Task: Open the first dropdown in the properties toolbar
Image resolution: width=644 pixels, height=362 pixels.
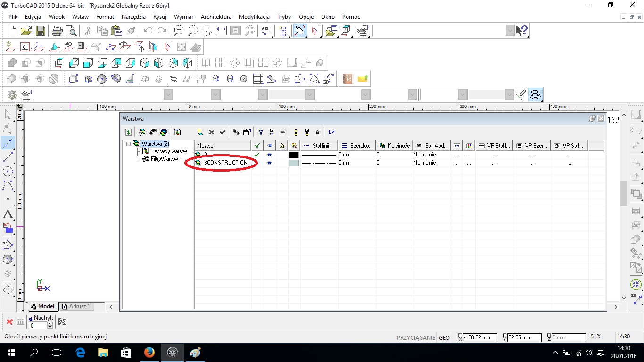Action: click(x=168, y=95)
